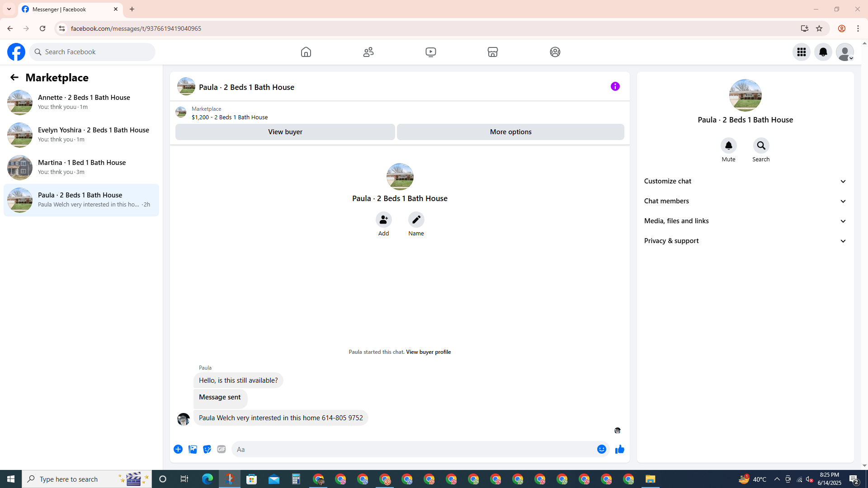
Task: Open Video/Watch icon in top navigation
Action: point(431,52)
